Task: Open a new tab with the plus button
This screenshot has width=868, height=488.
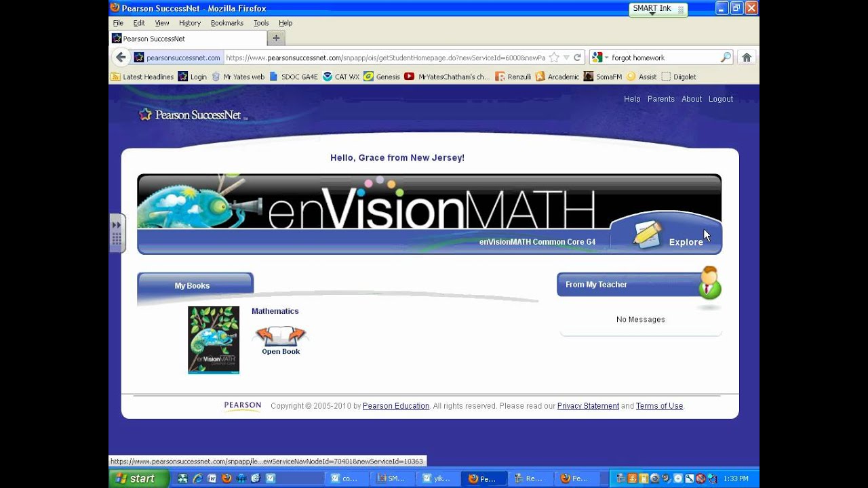Action: click(x=276, y=39)
